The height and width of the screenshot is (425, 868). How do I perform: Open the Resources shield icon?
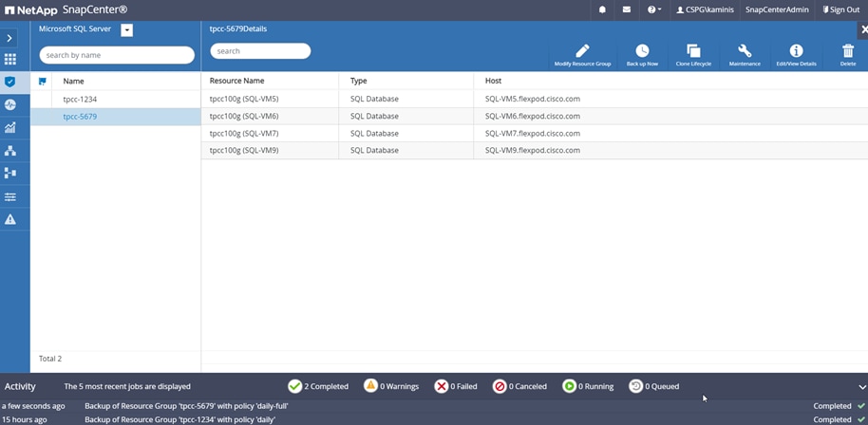click(9, 82)
